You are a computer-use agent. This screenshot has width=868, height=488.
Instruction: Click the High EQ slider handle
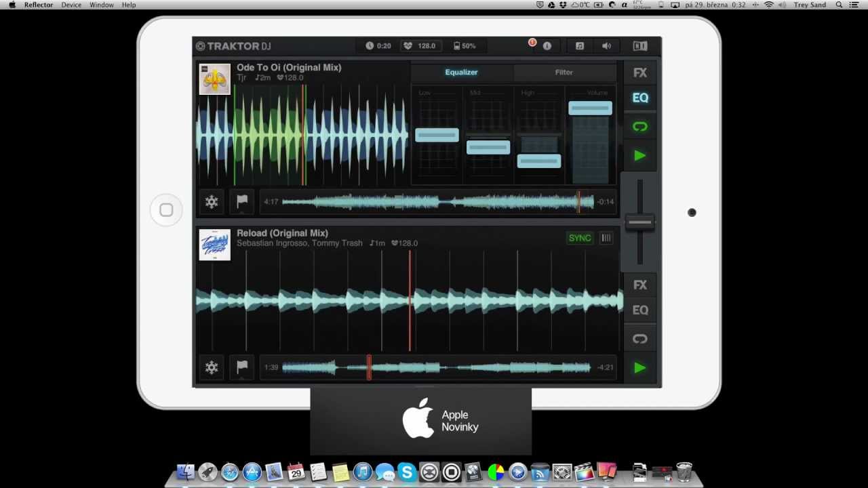point(539,161)
